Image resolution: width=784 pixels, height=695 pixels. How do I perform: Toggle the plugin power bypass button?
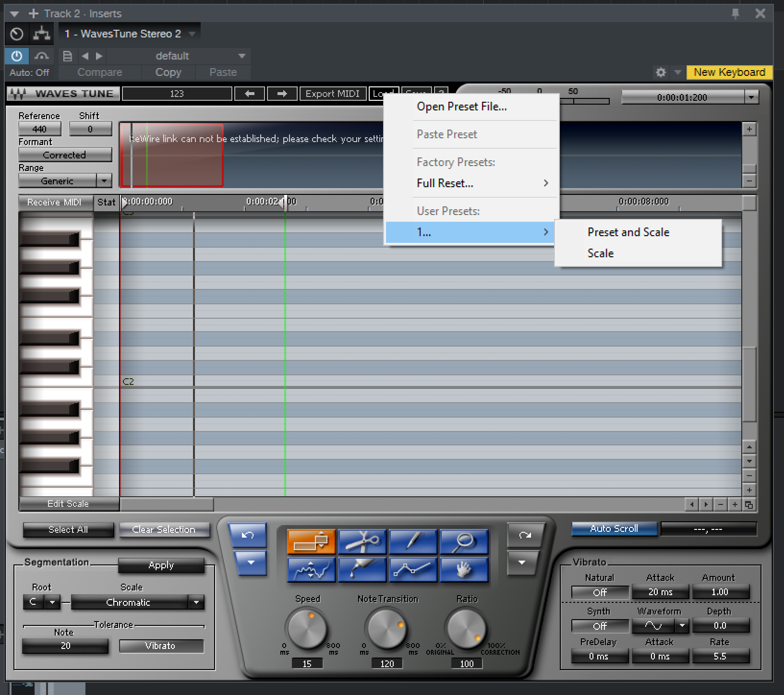(x=16, y=56)
